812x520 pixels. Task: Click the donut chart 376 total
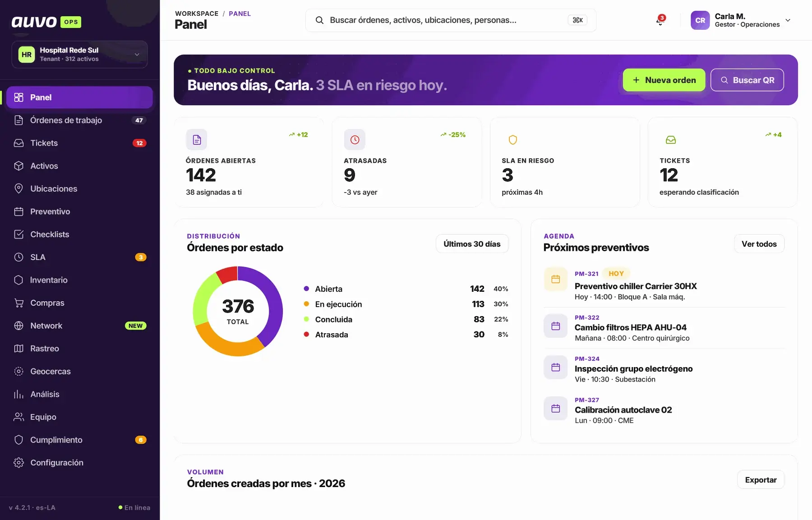[x=238, y=311]
